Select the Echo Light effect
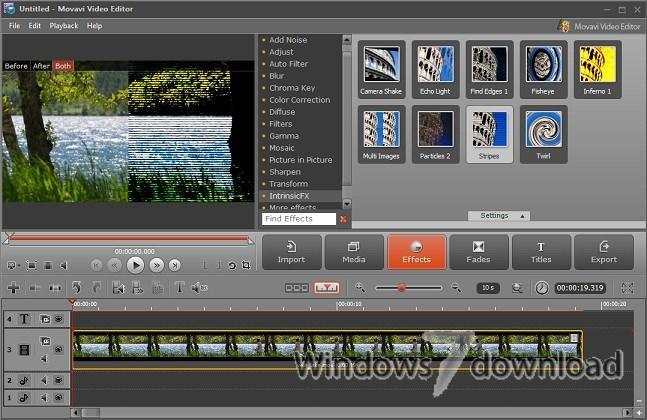Screen dimensions: 647x420 pyautogui.click(x=435, y=69)
